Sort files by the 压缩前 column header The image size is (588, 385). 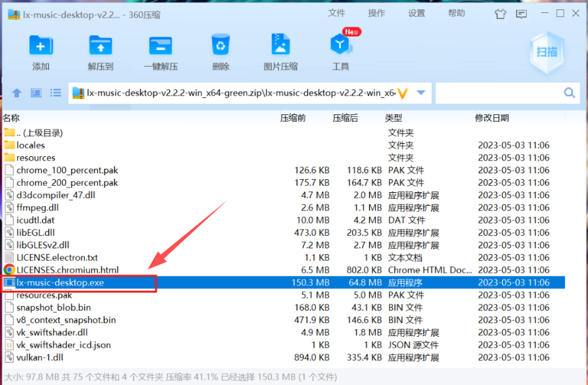click(293, 118)
